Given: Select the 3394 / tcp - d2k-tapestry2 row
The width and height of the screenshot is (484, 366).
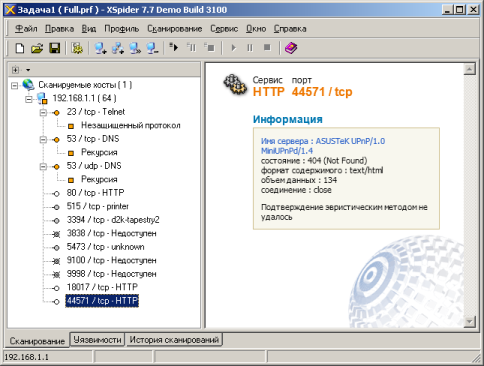Looking at the screenshot, I should pos(113,220).
